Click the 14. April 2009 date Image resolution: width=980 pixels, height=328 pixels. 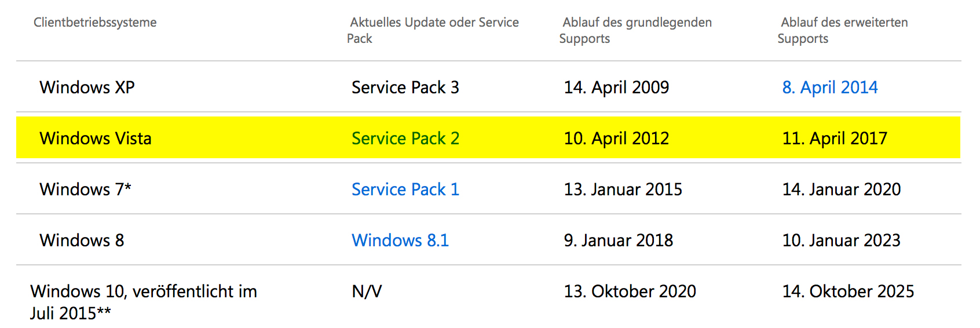[x=616, y=88]
